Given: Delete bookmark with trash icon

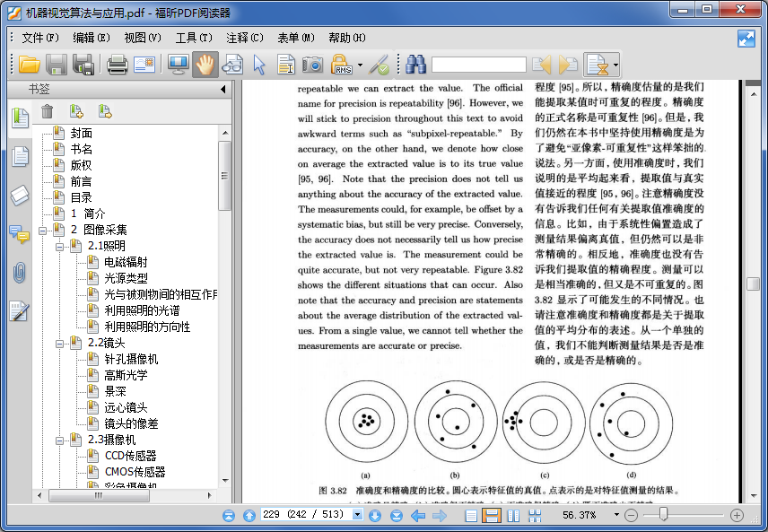Looking at the screenshot, I should [x=47, y=111].
